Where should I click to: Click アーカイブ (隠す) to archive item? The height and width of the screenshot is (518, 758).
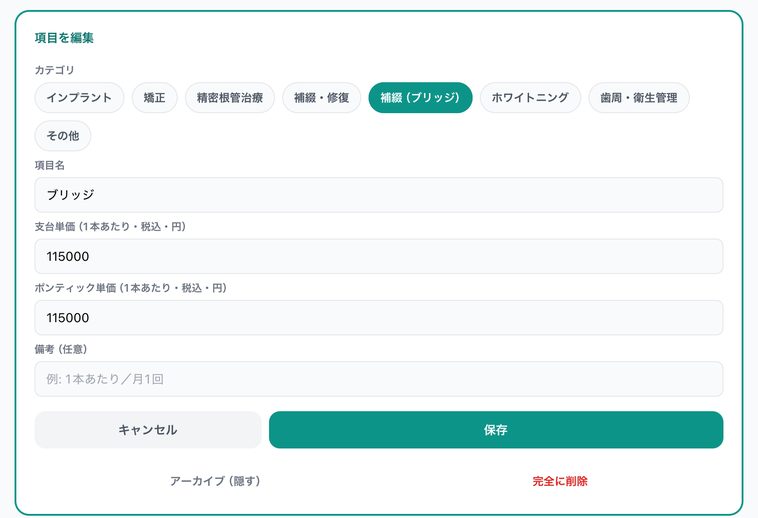[215, 481]
